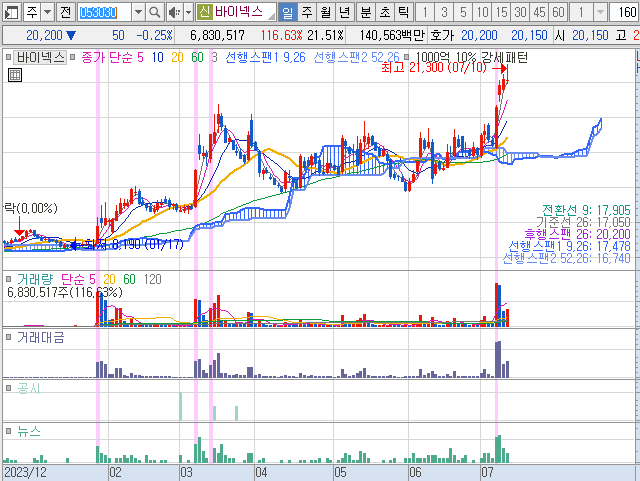Select the blue 10-day moving average legend
This screenshot has width=640, height=481.
(x=158, y=57)
